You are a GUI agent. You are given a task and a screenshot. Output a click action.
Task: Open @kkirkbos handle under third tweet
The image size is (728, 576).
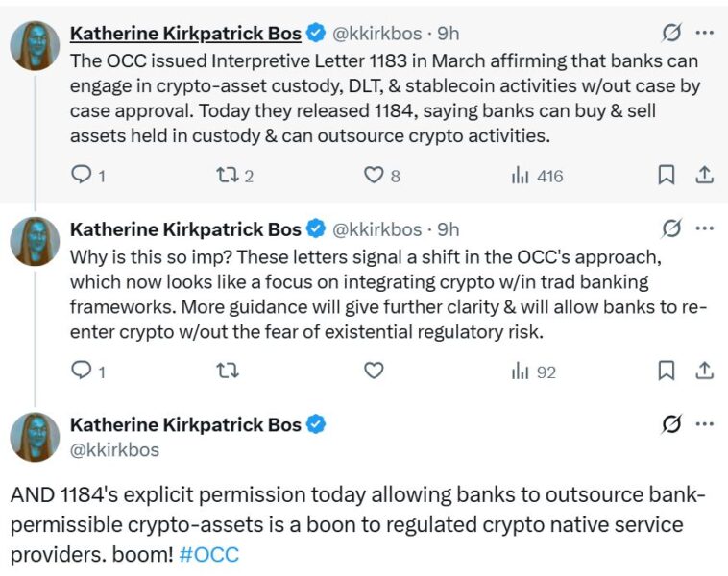(x=114, y=449)
